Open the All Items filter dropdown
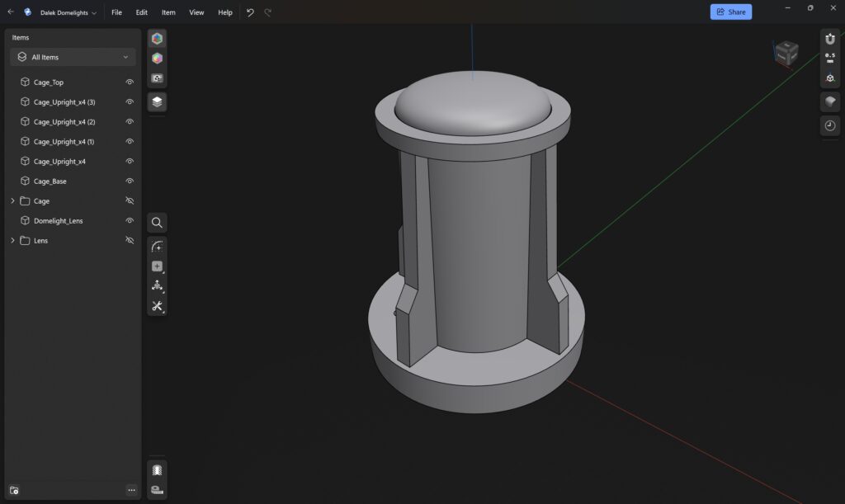Viewport: 845px width, 504px height. pos(73,57)
